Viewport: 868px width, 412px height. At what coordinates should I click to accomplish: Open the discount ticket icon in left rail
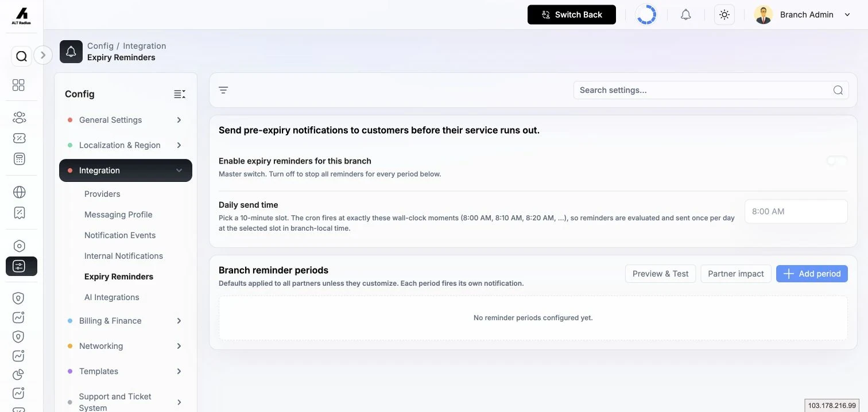pos(19,138)
